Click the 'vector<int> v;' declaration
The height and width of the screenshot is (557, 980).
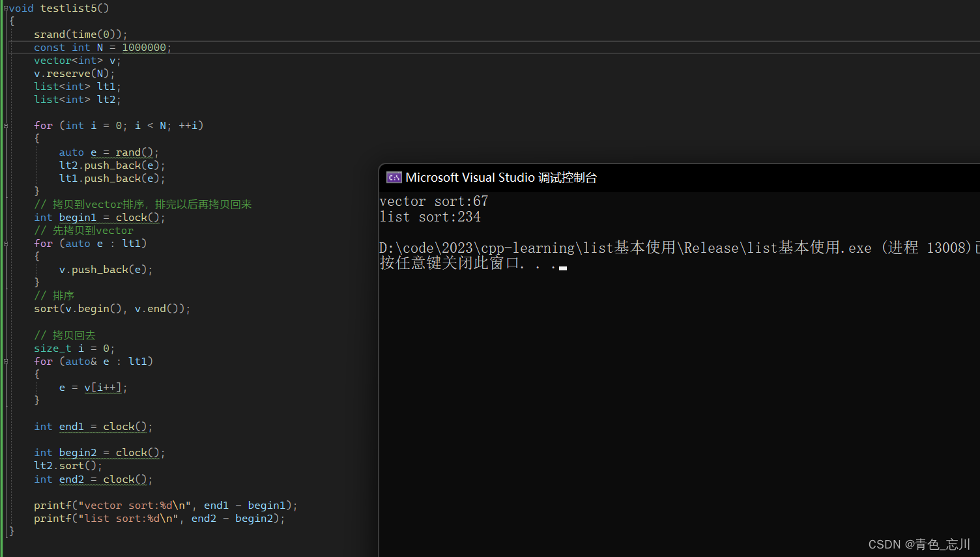(78, 61)
